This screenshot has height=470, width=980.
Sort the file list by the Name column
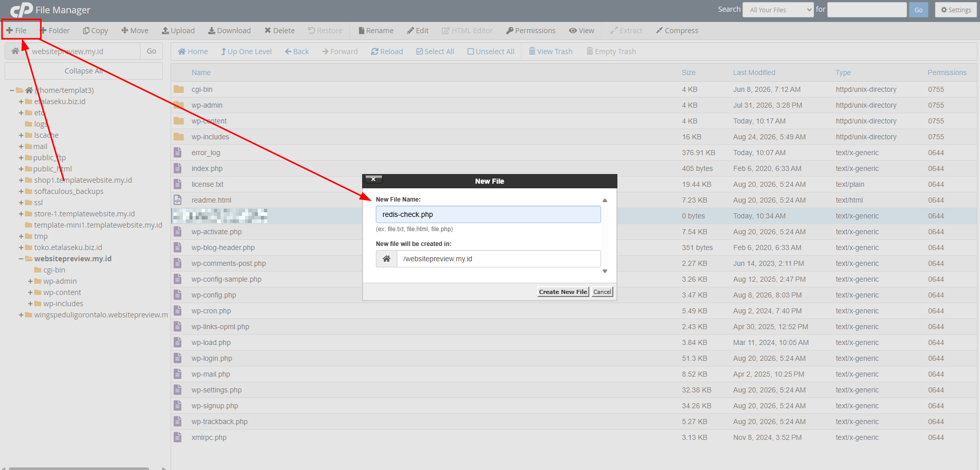(x=201, y=72)
